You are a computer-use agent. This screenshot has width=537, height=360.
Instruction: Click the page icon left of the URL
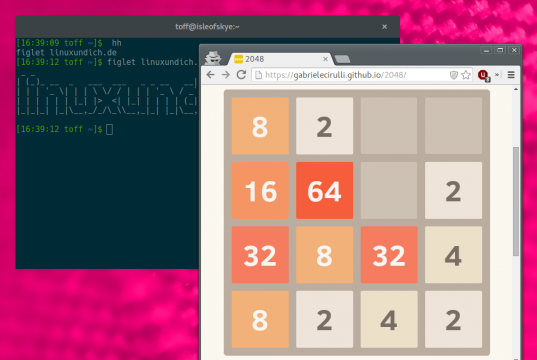[259, 75]
